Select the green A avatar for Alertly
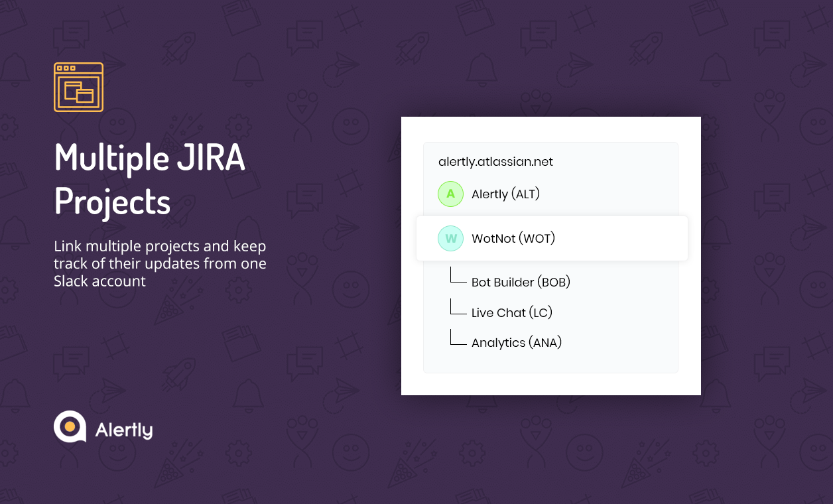 click(450, 194)
